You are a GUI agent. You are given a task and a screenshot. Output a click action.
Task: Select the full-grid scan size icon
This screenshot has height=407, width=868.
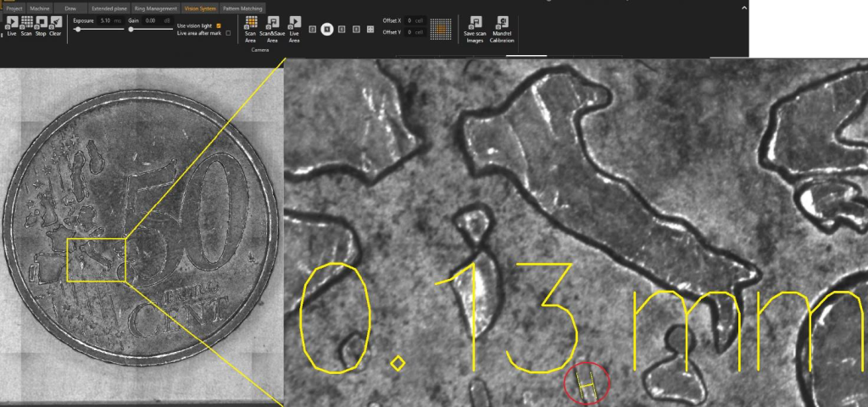coord(370,30)
